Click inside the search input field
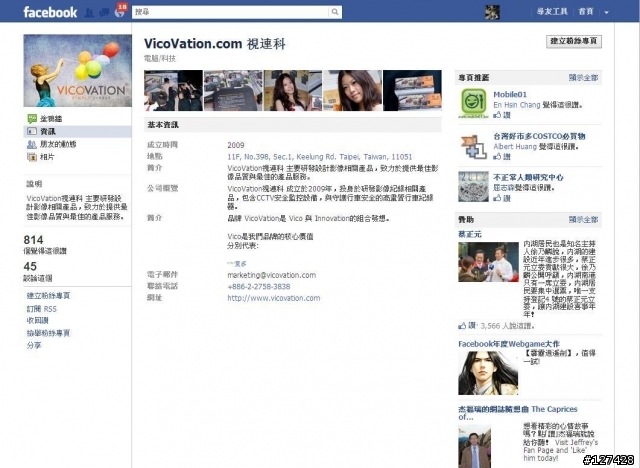 (230, 12)
